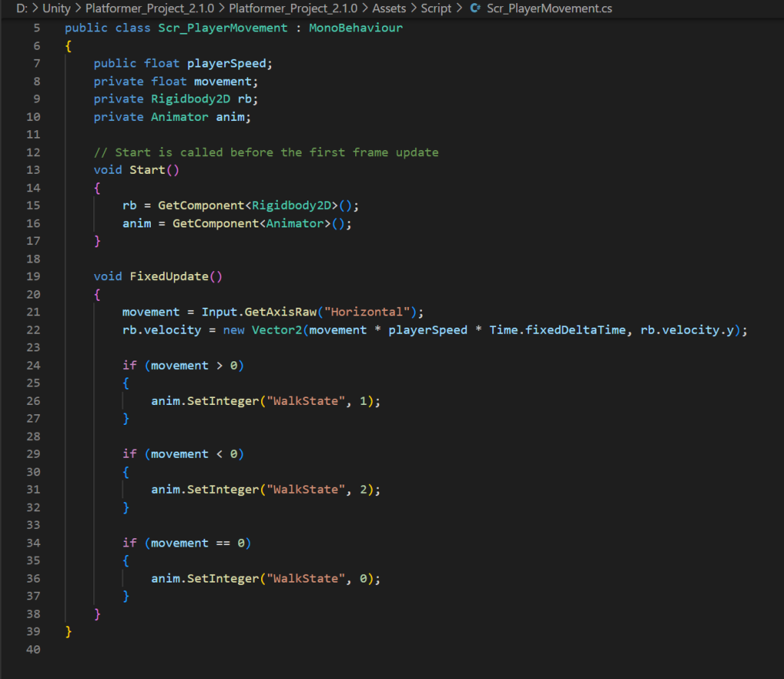Click the Animator type on line 10

(178, 117)
